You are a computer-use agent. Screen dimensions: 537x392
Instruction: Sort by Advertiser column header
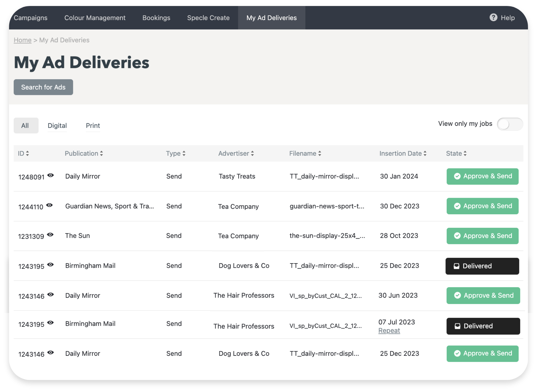coord(236,153)
